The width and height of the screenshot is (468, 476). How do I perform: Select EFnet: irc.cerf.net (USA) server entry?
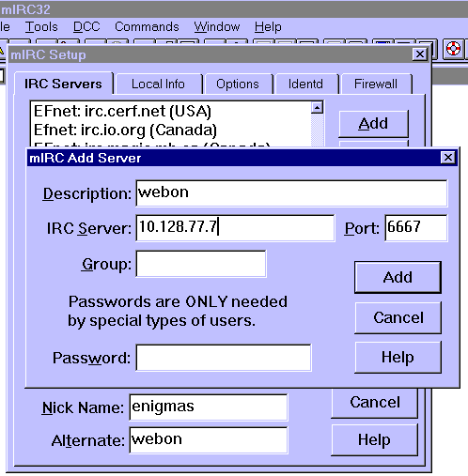[x=122, y=111]
